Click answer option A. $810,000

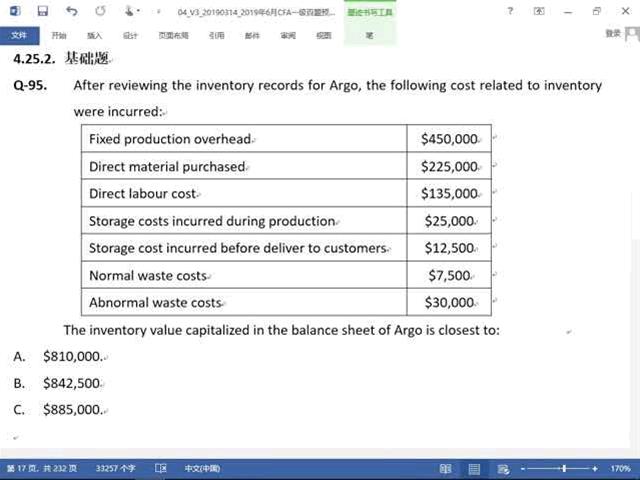coord(59,356)
